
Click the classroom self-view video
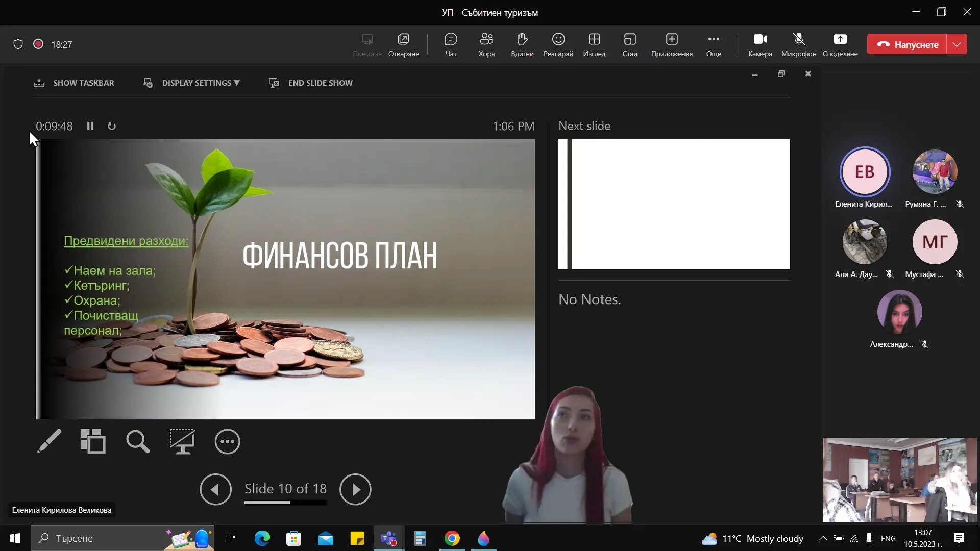click(x=899, y=480)
